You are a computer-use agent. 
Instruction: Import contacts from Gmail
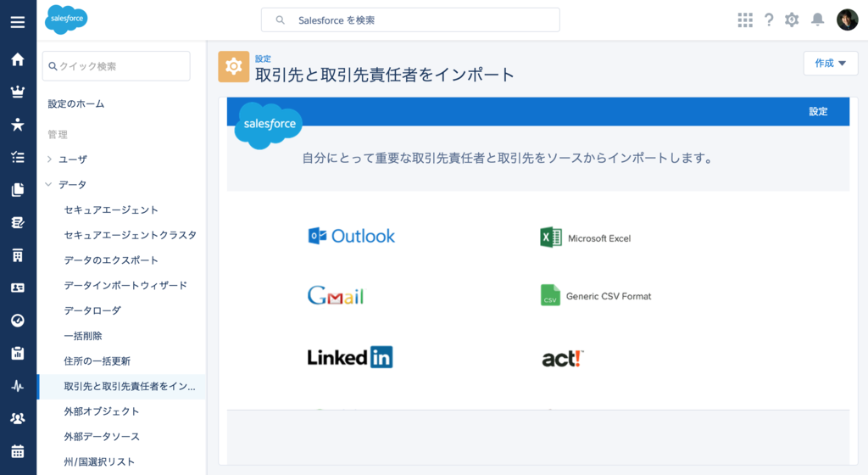pos(336,295)
